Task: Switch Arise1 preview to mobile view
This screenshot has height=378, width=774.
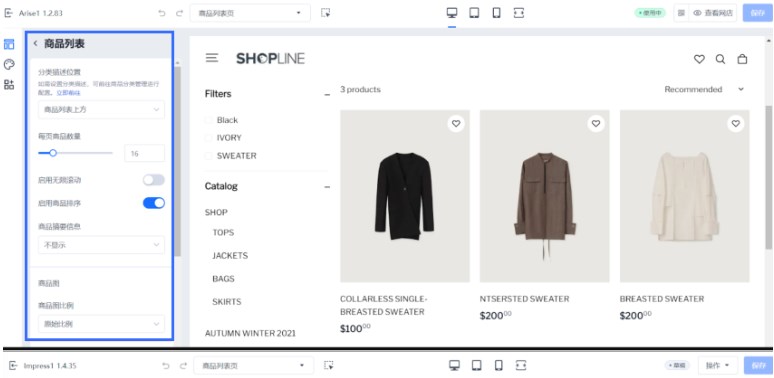Action: [497, 13]
